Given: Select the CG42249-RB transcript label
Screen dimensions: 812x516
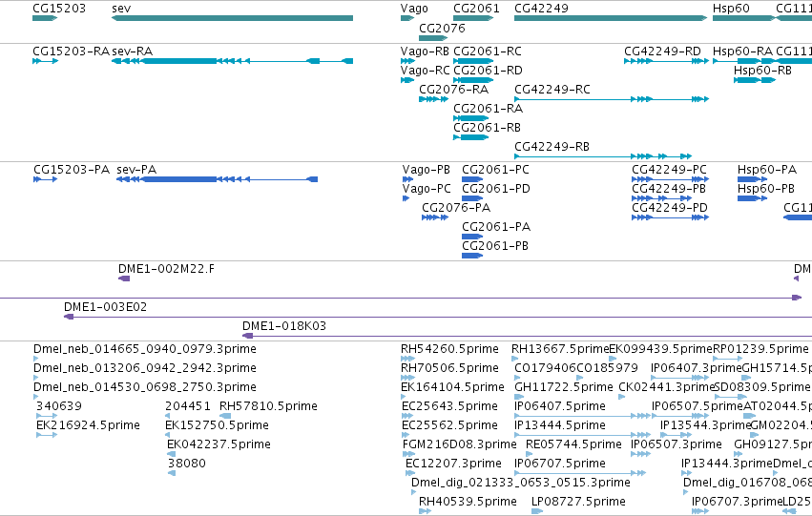Looking at the screenshot, I should coord(552,147).
